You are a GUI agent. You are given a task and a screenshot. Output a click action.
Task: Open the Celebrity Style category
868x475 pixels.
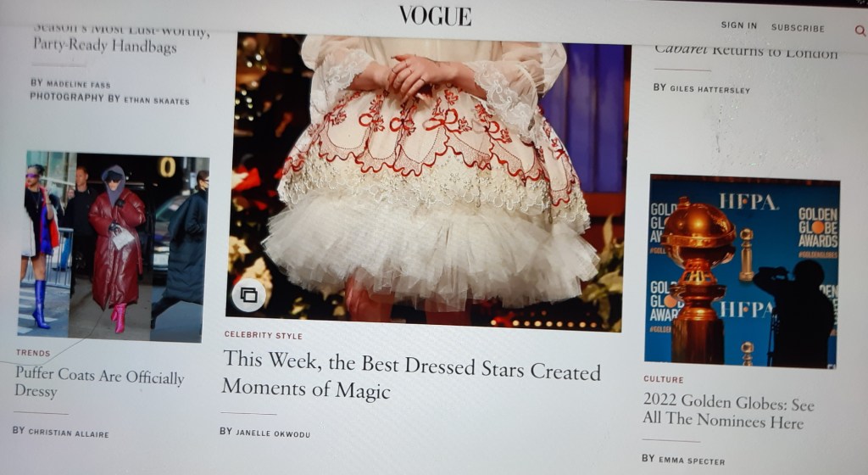(264, 335)
